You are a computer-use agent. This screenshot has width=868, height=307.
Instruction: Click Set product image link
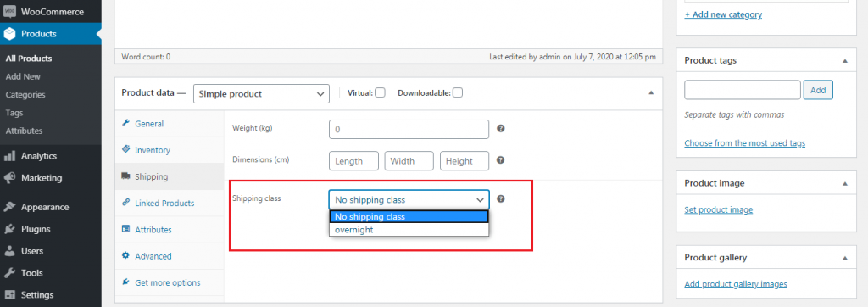[x=719, y=209]
